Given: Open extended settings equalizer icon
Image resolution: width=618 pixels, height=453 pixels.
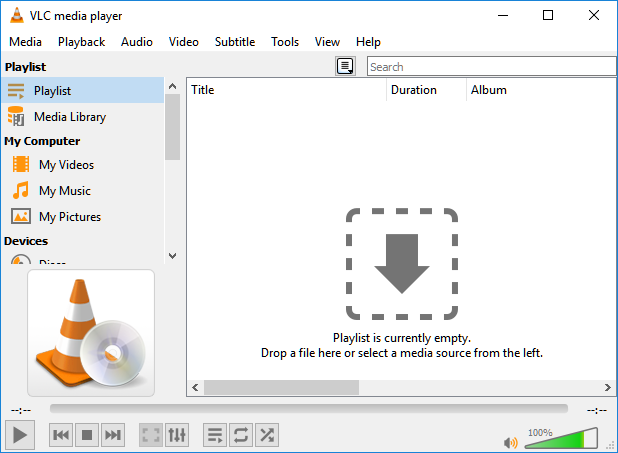Looking at the screenshot, I should 177,435.
